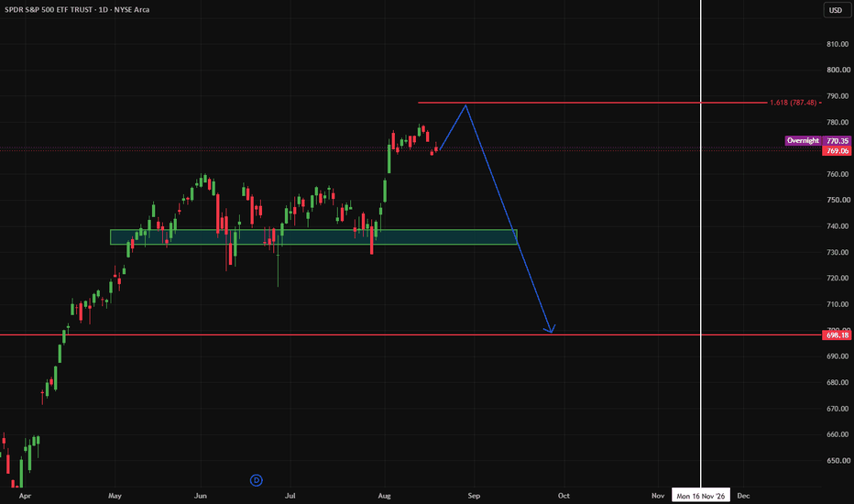Screen dimensions: 854x504
Task: Select the white vertical line drawing
Action: (700, 246)
